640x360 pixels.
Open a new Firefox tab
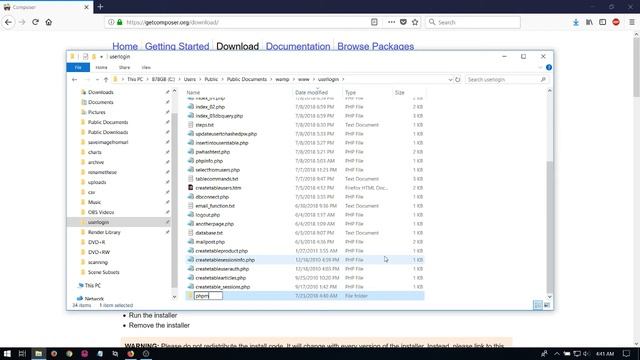tap(100, 7)
